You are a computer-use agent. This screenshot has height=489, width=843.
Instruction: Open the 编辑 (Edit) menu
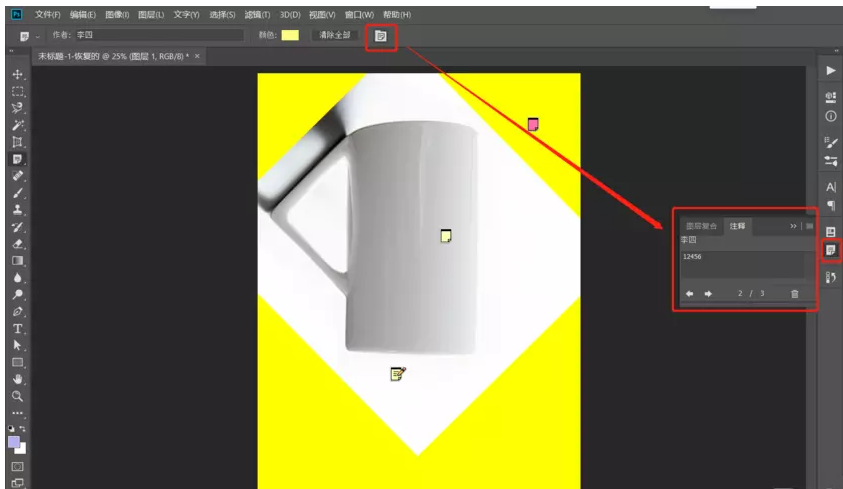pyautogui.click(x=83, y=15)
